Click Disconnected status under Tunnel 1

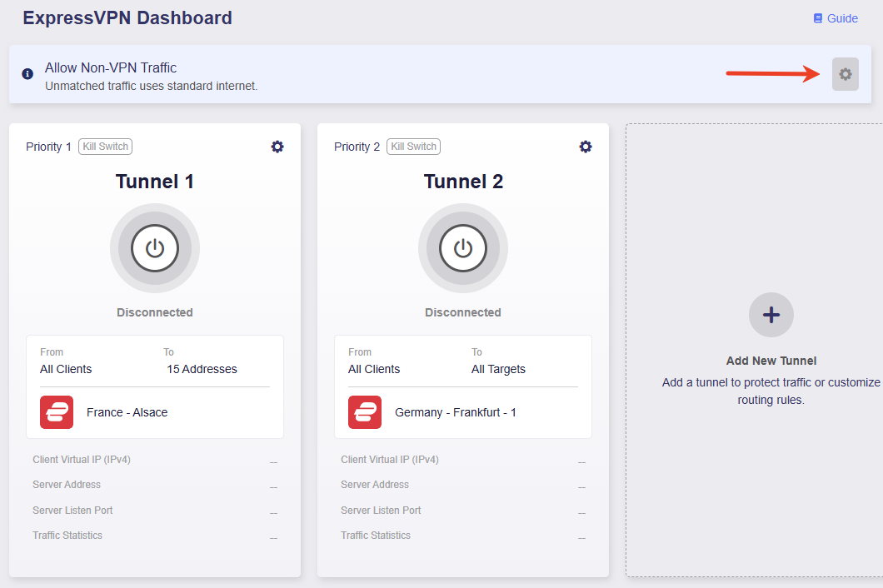[155, 312]
